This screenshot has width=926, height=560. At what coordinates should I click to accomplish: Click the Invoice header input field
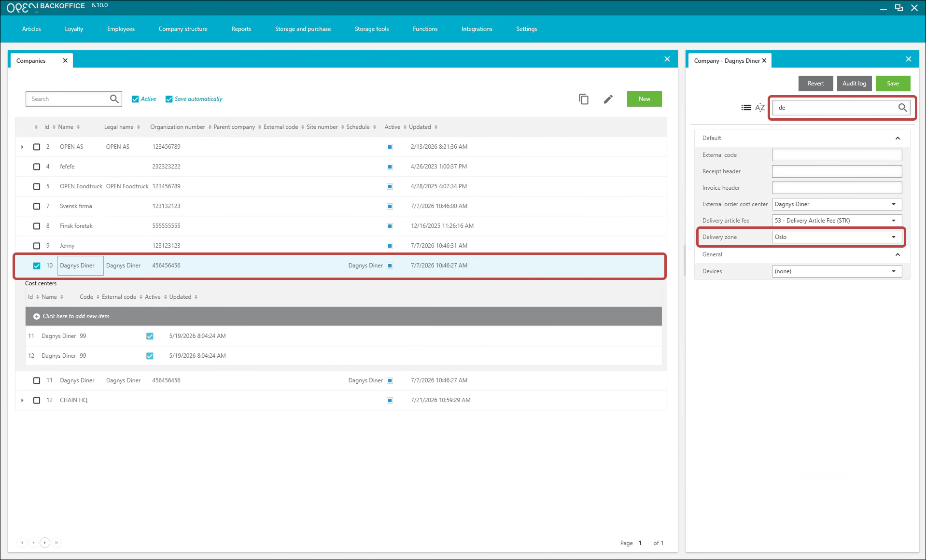837,188
